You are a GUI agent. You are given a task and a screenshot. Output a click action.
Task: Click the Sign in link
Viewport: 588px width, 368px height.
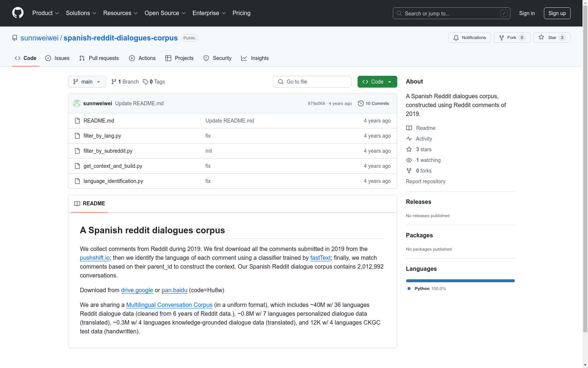pos(527,13)
